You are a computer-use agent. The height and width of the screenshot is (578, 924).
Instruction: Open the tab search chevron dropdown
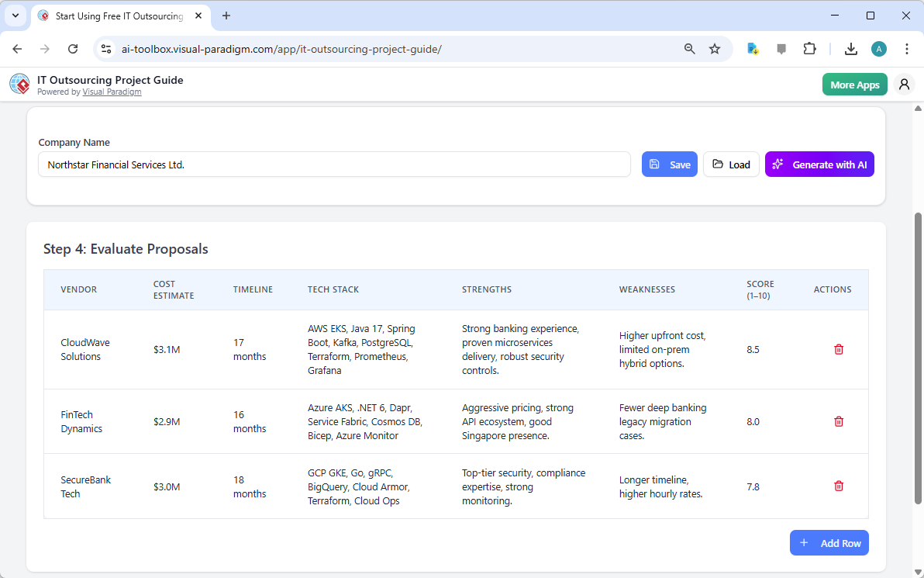tap(16, 16)
